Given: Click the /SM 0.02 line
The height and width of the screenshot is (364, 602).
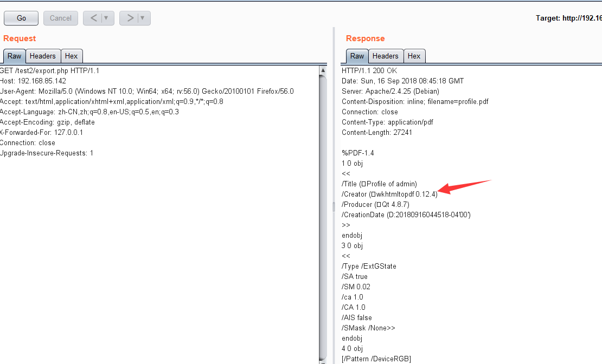Looking at the screenshot, I should (x=356, y=287).
